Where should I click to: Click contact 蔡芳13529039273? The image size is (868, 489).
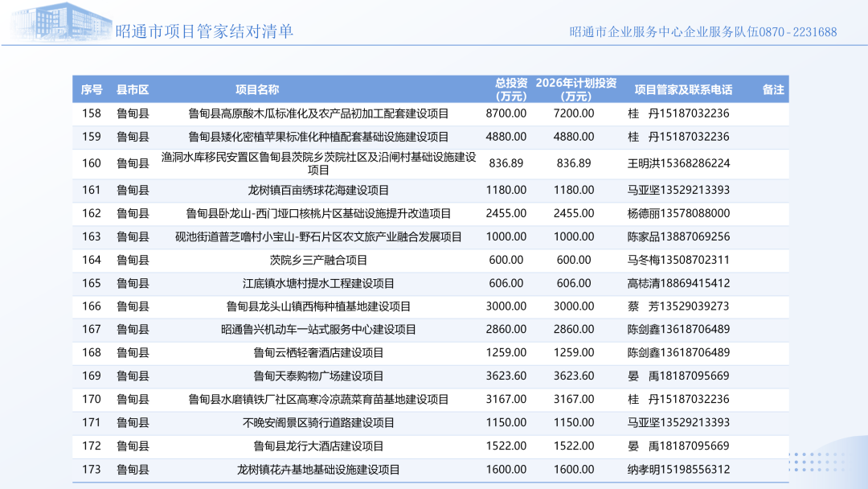pyautogui.click(x=678, y=306)
